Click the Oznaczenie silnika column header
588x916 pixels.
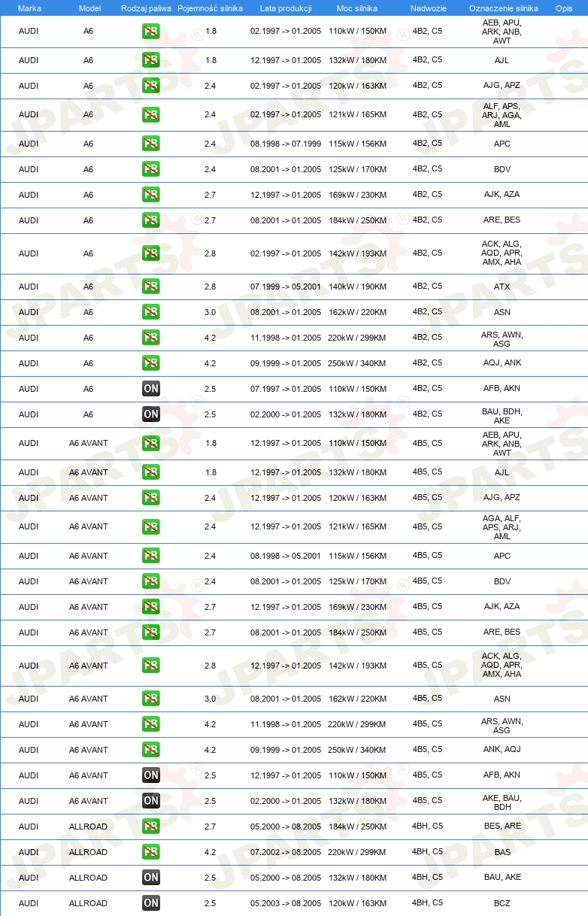(502, 8)
